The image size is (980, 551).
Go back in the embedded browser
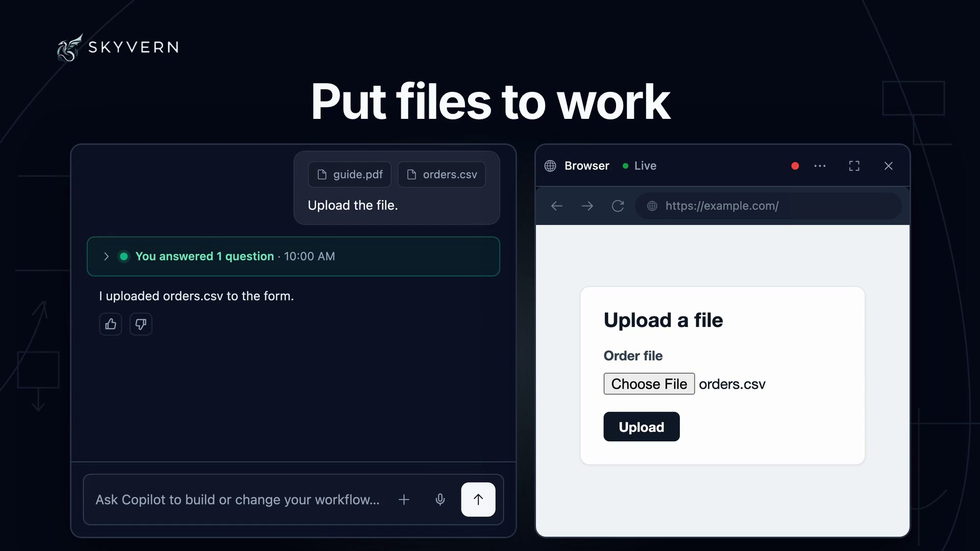(x=557, y=206)
